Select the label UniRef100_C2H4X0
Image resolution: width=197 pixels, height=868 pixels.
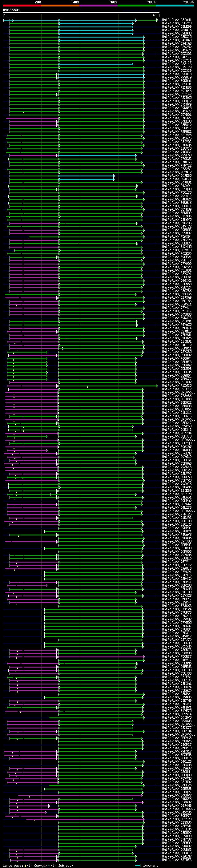[x=177, y=579]
